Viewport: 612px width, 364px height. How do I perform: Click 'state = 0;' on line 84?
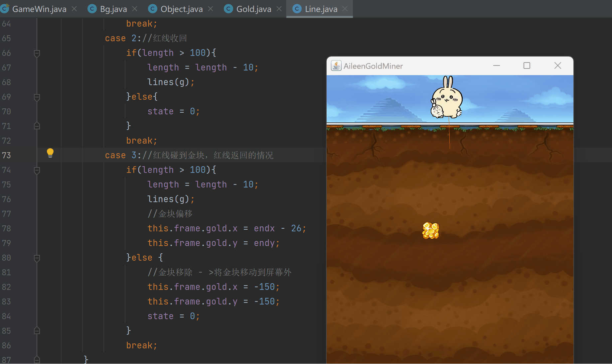pos(174,316)
